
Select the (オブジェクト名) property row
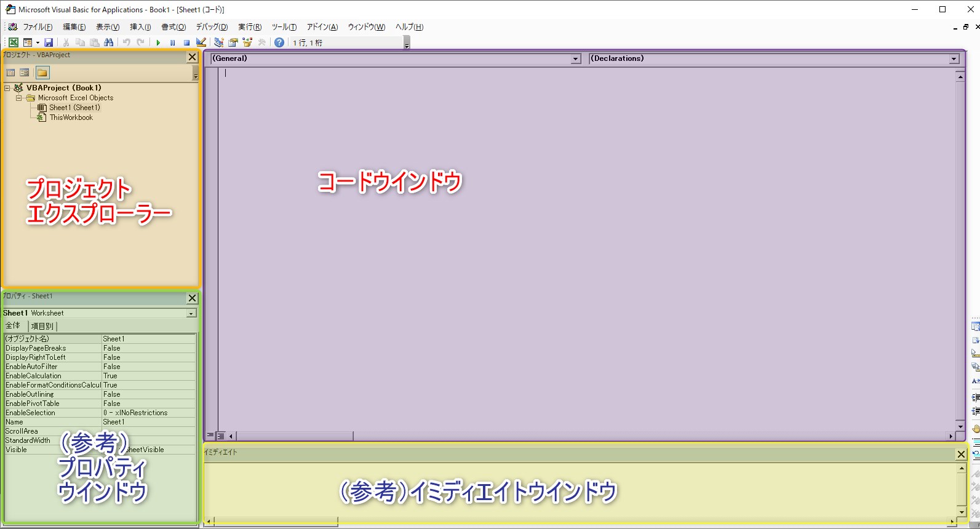[x=100, y=339]
